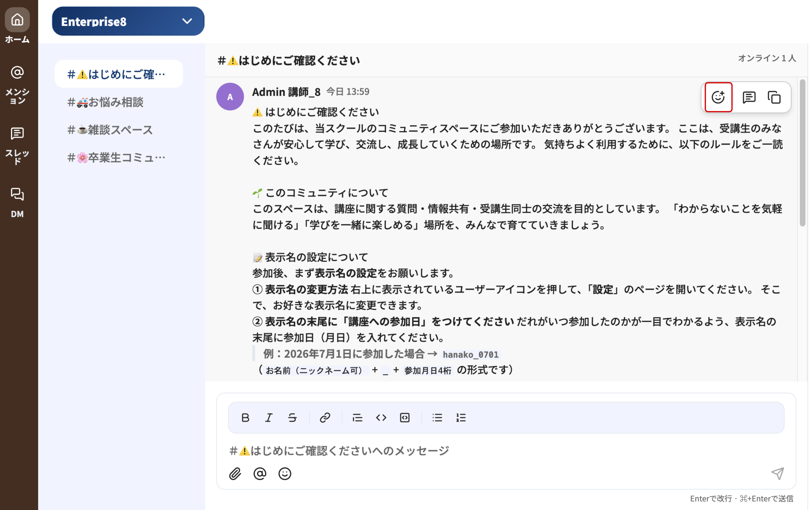Open thread reply on Admin's message

[x=749, y=97]
